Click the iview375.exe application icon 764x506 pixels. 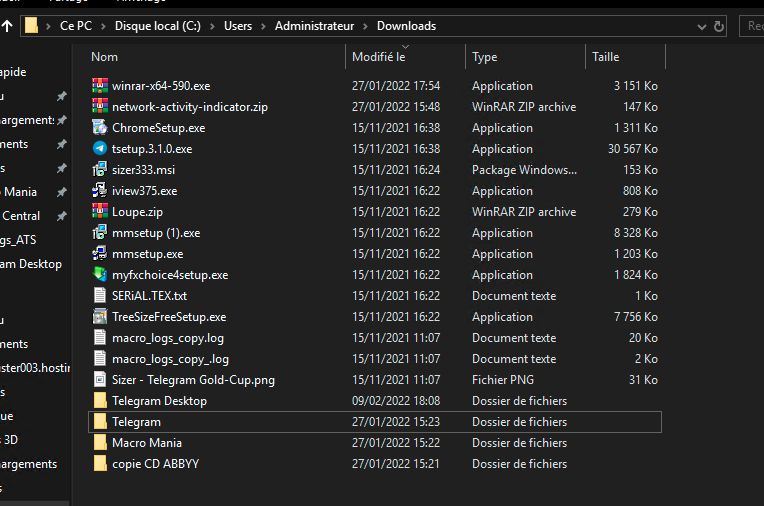pos(100,191)
